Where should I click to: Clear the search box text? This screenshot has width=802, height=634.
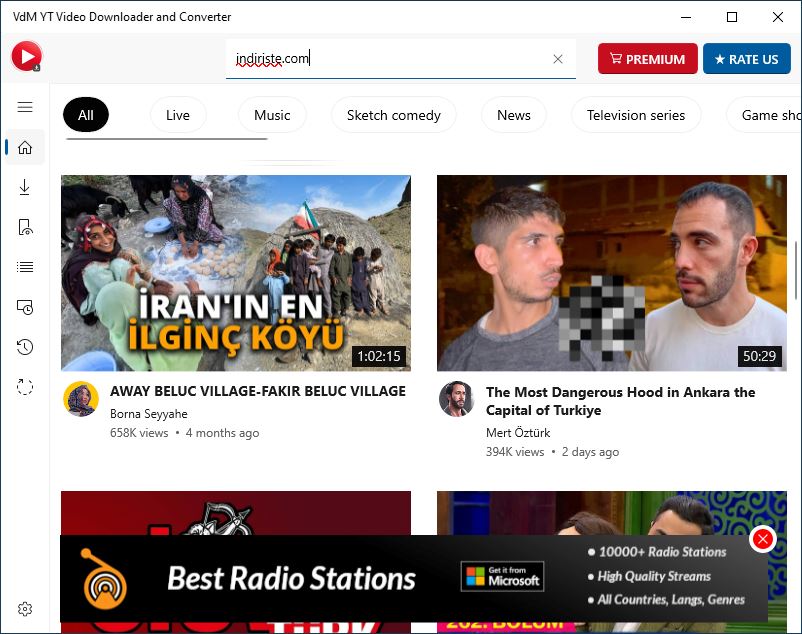[558, 59]
